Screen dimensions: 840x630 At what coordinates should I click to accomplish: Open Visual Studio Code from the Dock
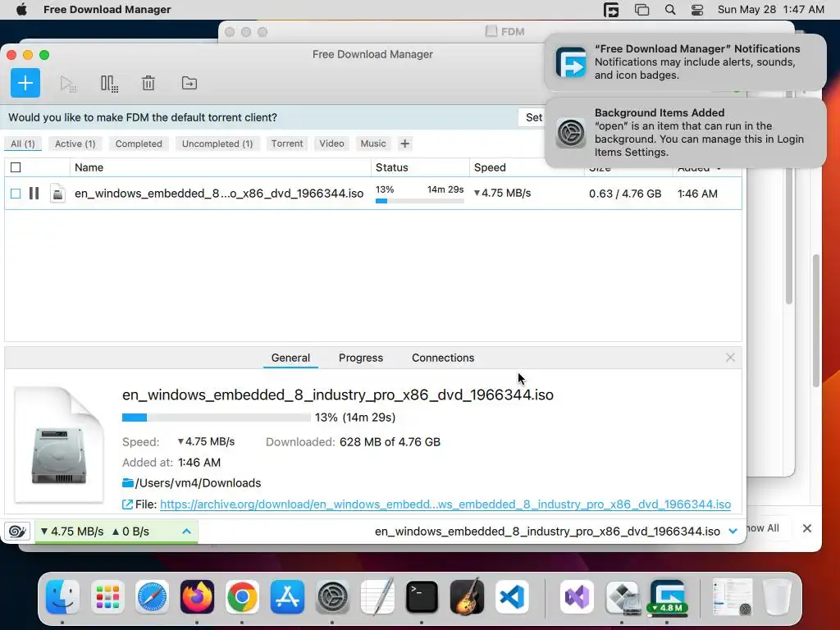point(512,596)
